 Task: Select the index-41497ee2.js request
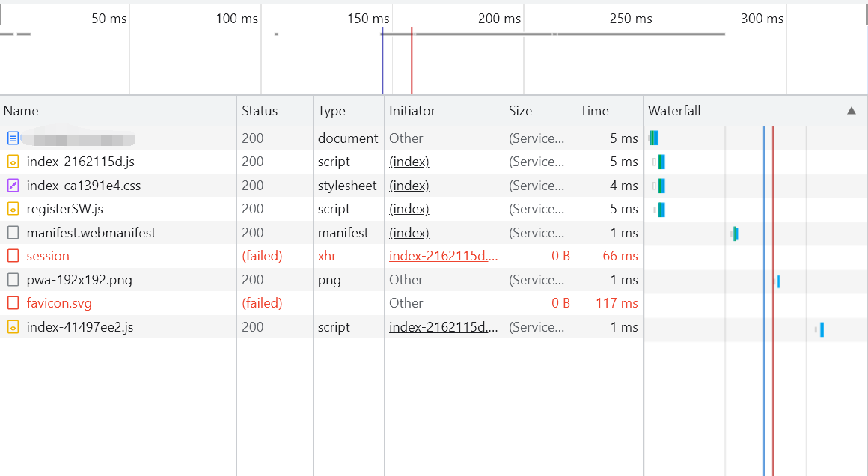pyautogui.click(x=80, y=326)
